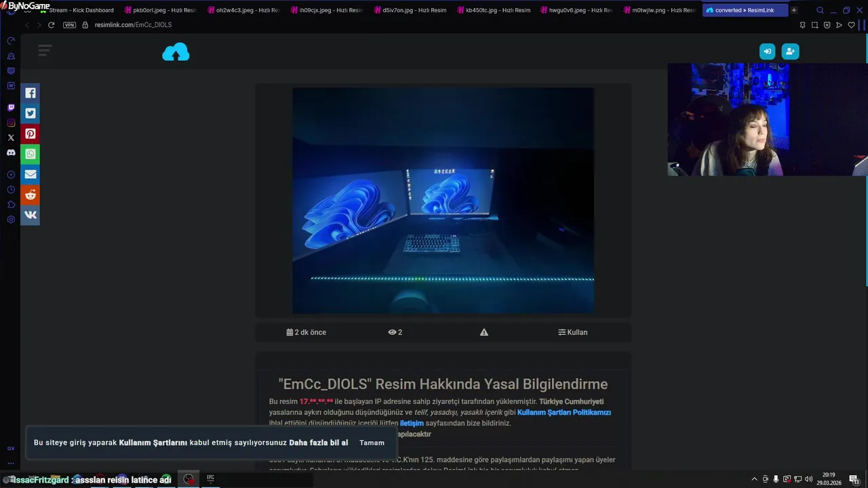The image size is (868, 488).
Task: Click the browser search tabs magnifier icon
Action: (820, 10)
